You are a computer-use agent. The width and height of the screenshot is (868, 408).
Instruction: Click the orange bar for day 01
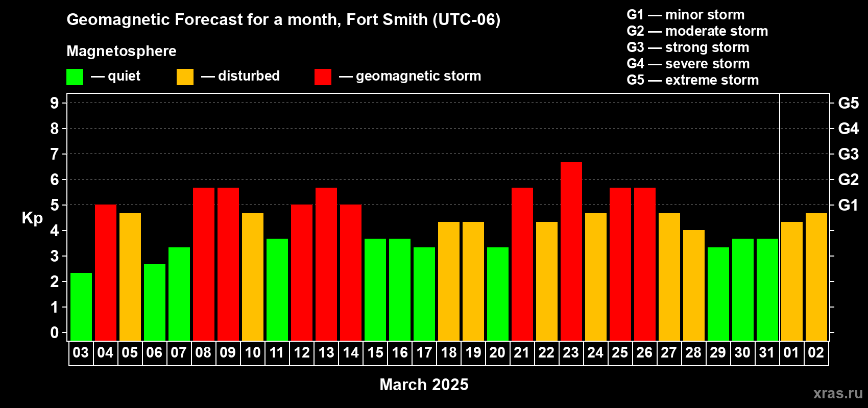[x=792, y=281]
